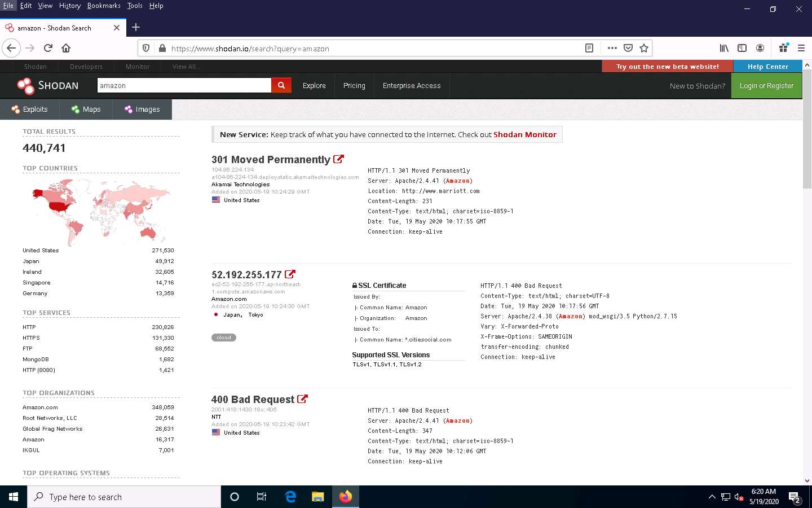Open the Edit menu
Image resolution: width=812 pixels, height=508 pixels.
[26, 6]
